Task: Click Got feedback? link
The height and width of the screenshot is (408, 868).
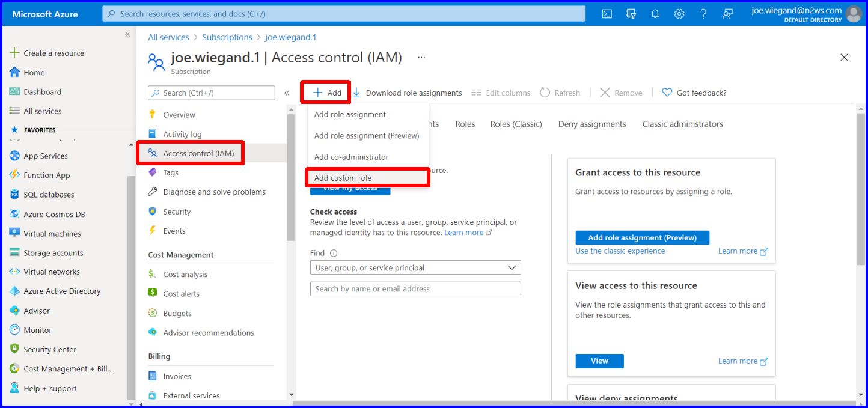Action: pyautogui.click(x=694, y=93)
